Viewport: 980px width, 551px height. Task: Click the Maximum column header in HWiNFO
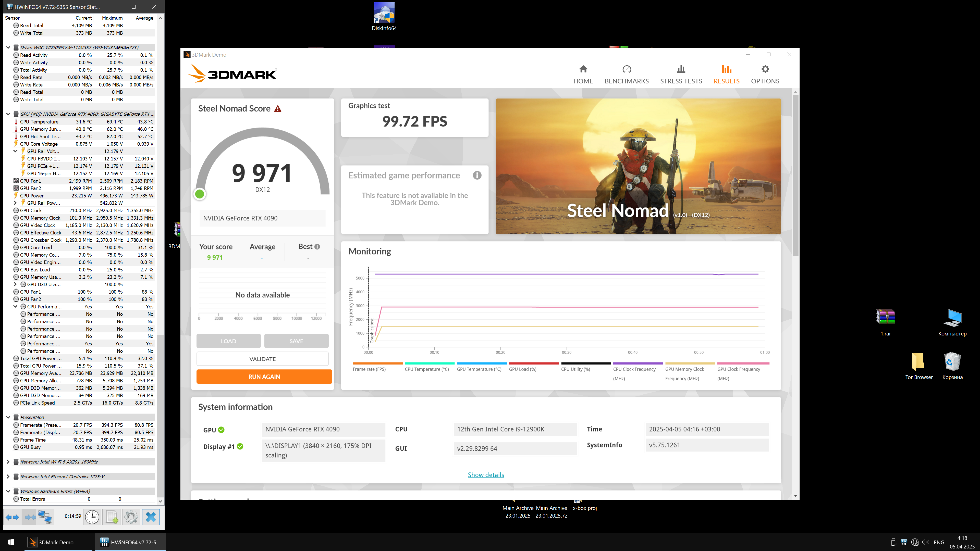tap(112, 18)
